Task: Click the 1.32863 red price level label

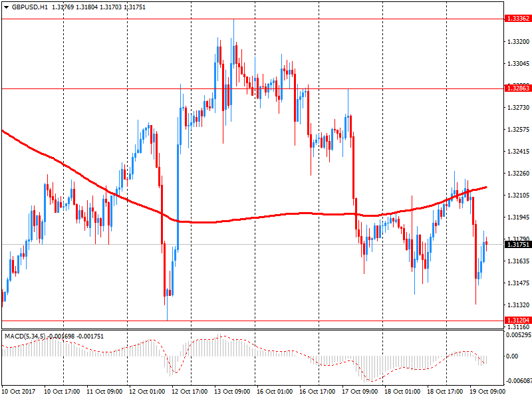Action: [518, 88]
